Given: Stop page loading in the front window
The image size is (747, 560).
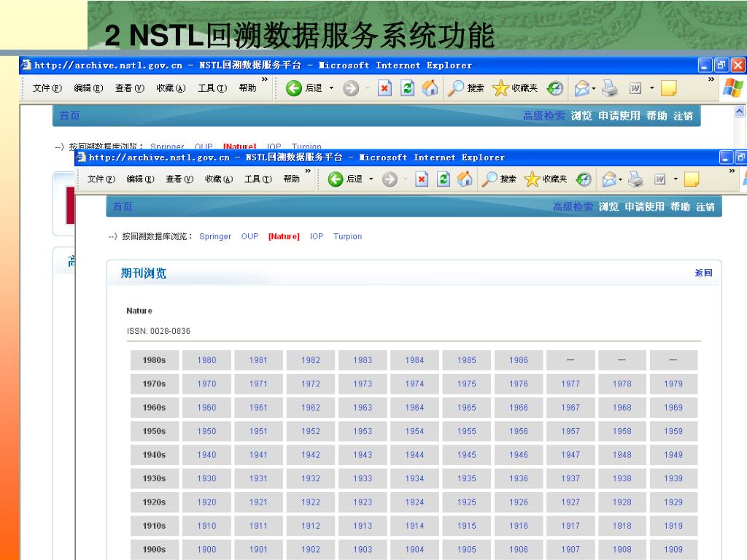Looking at the screenshot, I should [422, 179].
